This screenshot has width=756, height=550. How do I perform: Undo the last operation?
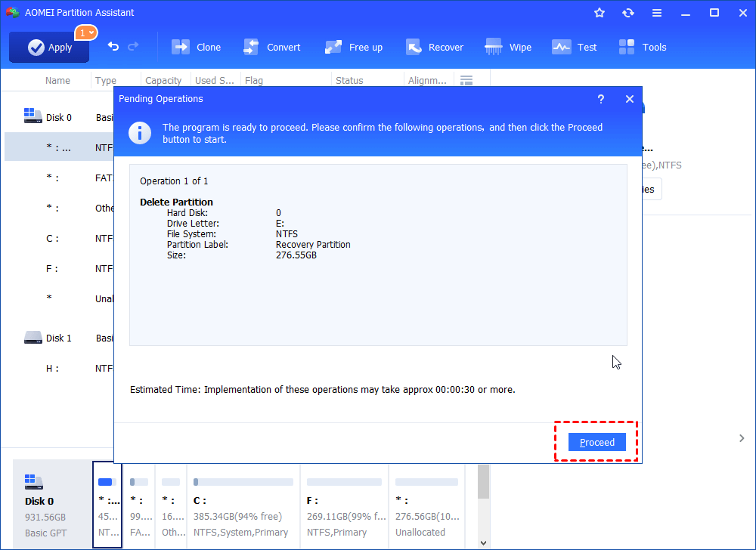pyautogui.click(x=113, y=47)
